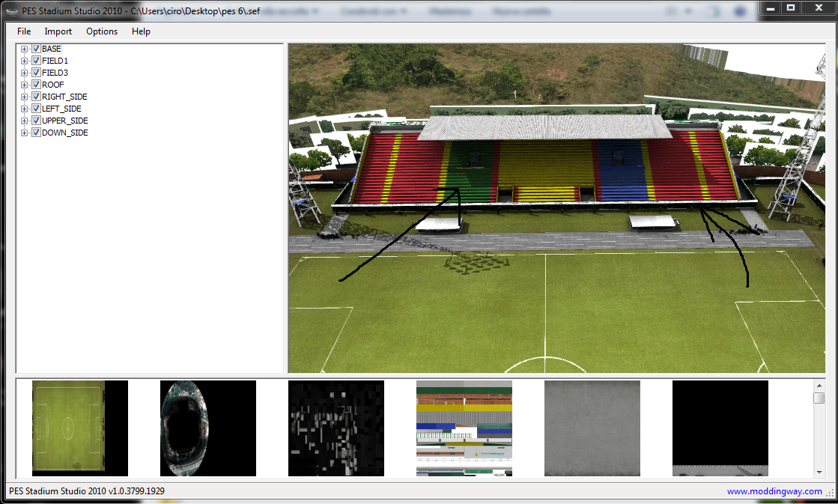
Task: Select the plain gray concrete texture thumbnail
Action: [592, 428]
